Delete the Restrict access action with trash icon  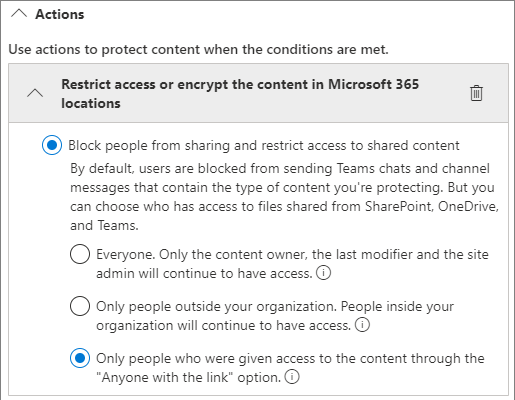click(476, 93)
